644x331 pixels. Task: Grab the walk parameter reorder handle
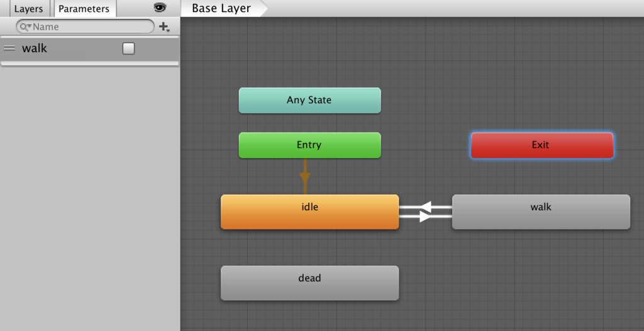[9, 48]
